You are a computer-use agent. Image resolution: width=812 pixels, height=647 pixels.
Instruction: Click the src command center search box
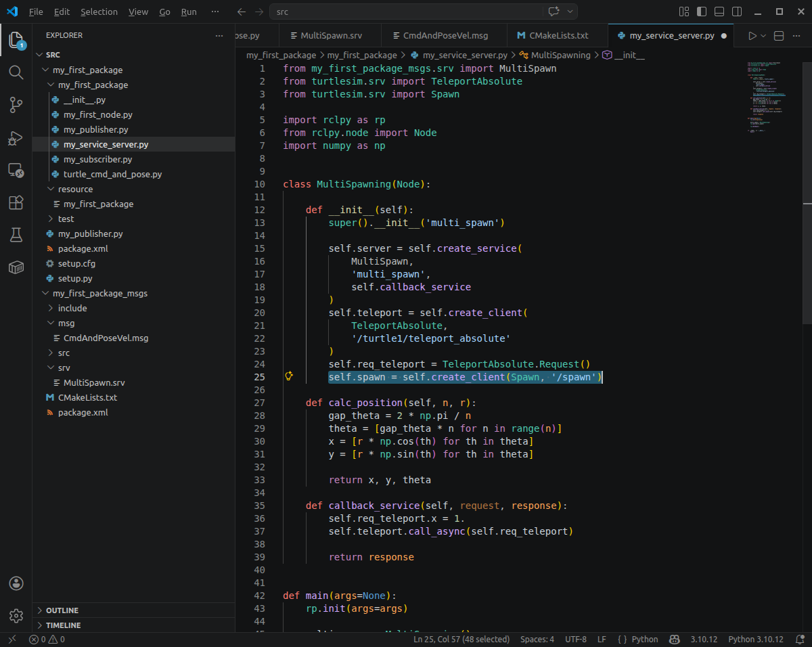pyautogui.click(x=407, y=12)
